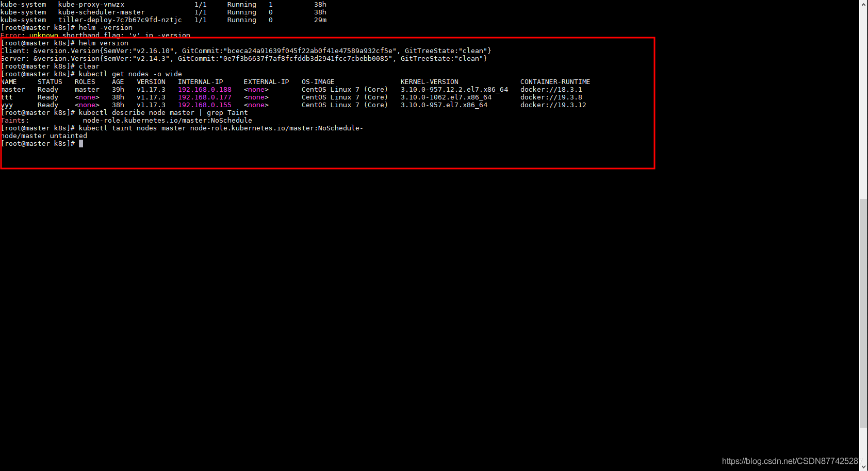Image resolution: width=868 pixels, height=471 pixels.
Task: Click the vertical scrollbar thumb
Action: point(863,313)
